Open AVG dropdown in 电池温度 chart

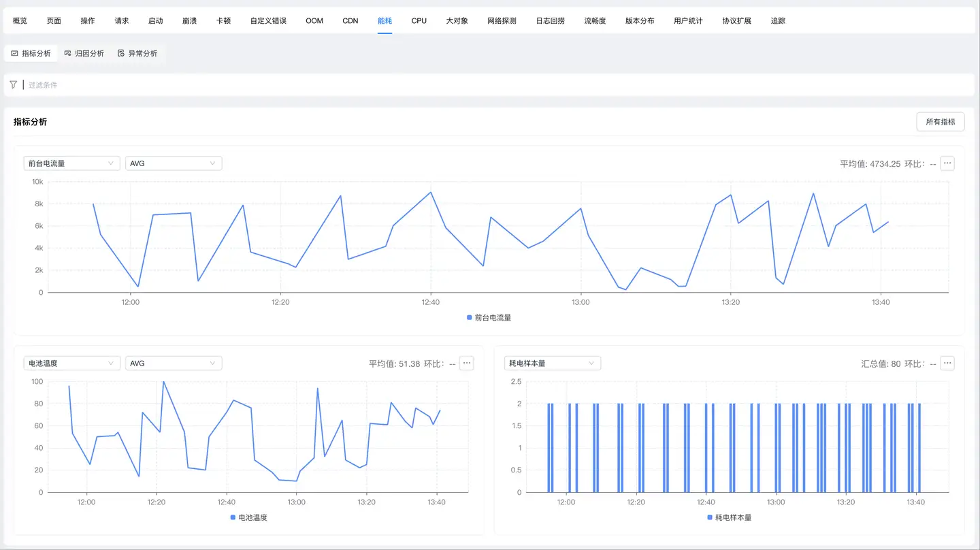(x=174, y=363)
